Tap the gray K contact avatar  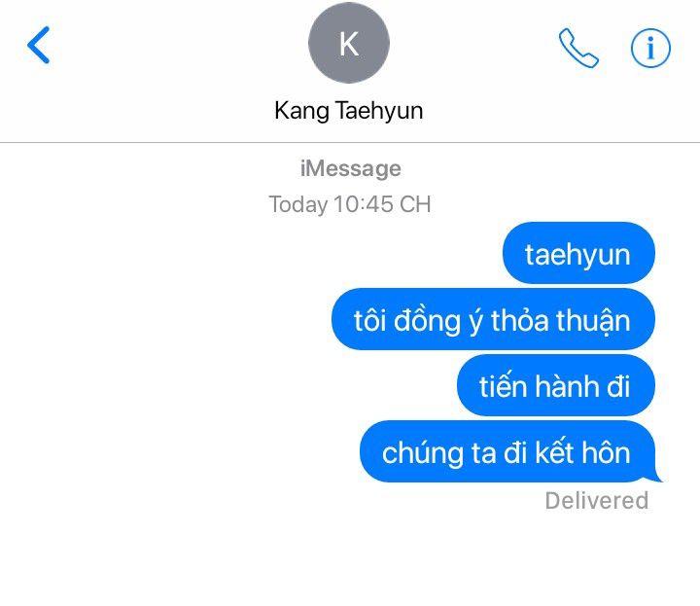(x=349, y=43)
